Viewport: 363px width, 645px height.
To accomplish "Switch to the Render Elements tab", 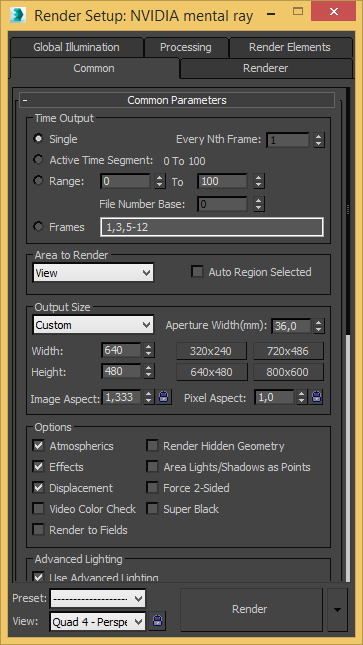I will pyautogui.click(x=290, y=47).
